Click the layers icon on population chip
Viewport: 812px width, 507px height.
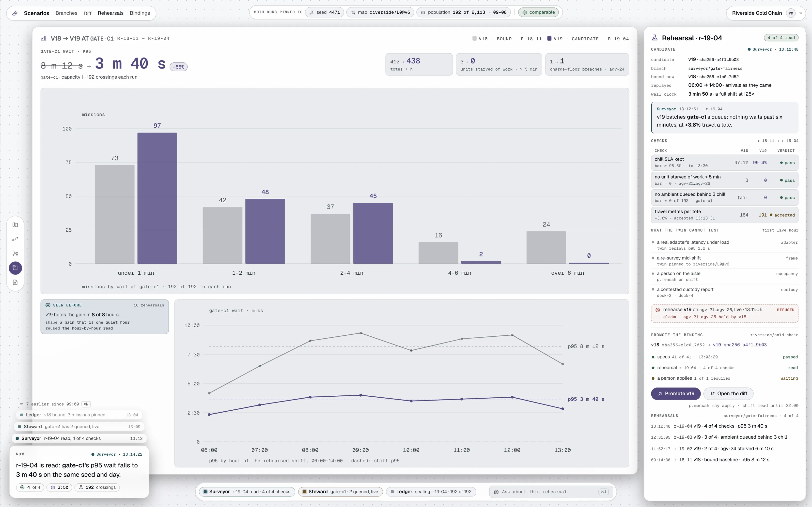(423, 12)
